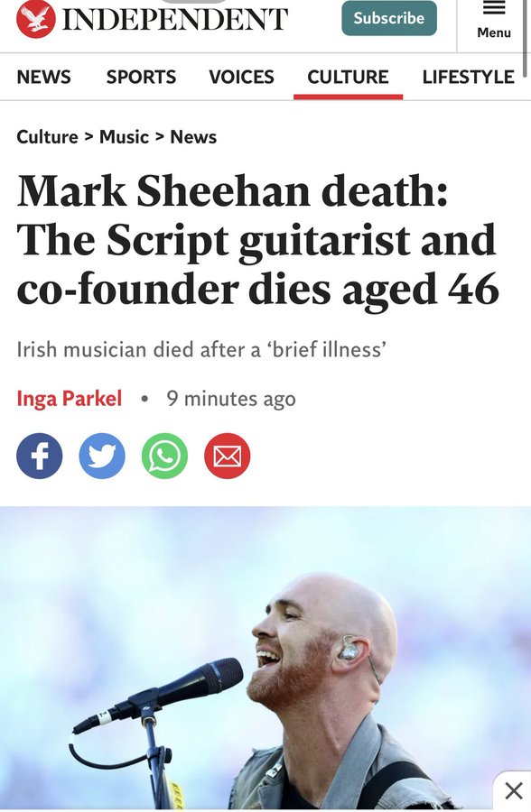
Task: Click the INDEPENDENT wordmark
Action: [x=175, y=19]
